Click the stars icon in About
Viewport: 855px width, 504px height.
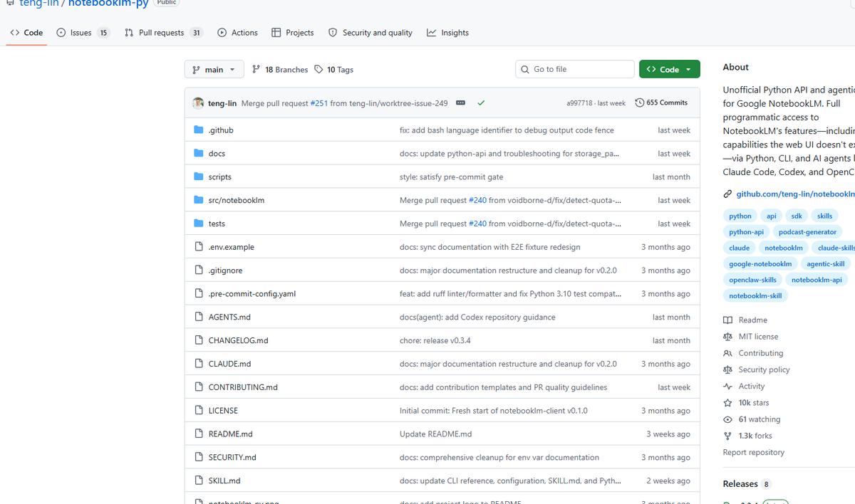(727, 403)
